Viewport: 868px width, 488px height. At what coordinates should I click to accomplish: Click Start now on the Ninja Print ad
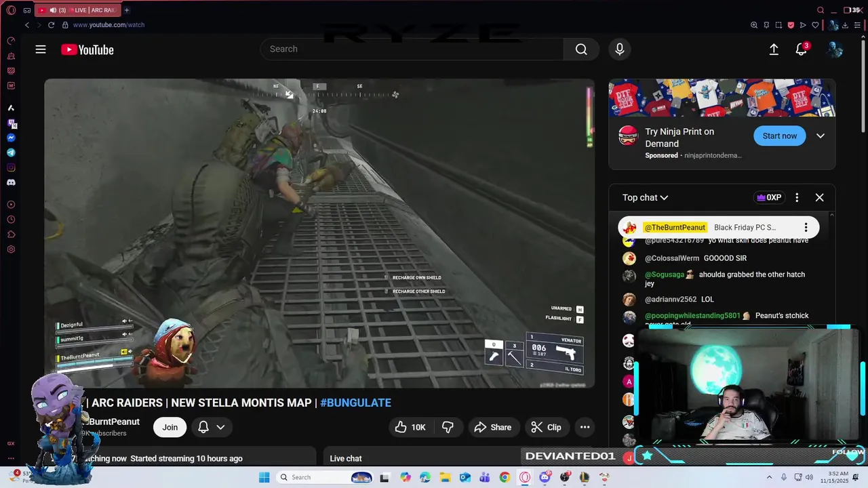coord(780,136)
